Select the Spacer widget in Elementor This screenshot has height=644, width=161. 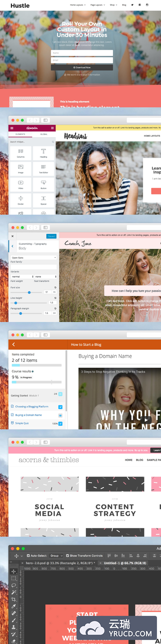tap(43, 199)
